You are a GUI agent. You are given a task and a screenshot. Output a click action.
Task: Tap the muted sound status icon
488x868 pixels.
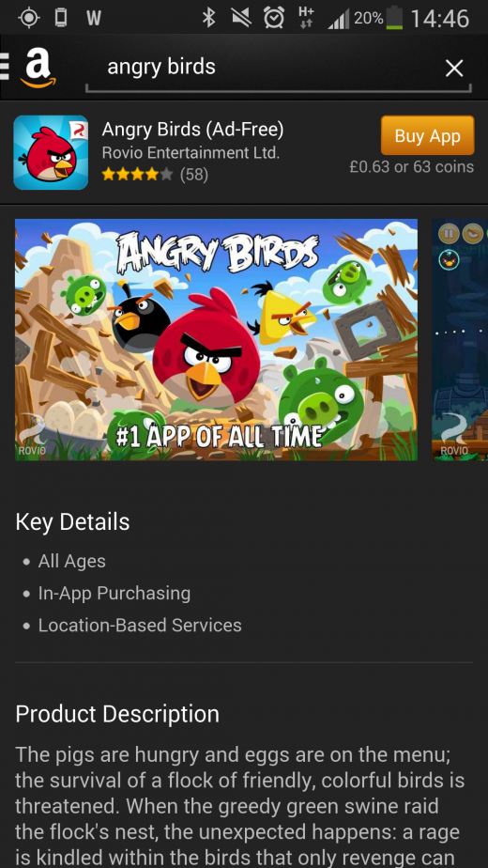click(240, 18)
